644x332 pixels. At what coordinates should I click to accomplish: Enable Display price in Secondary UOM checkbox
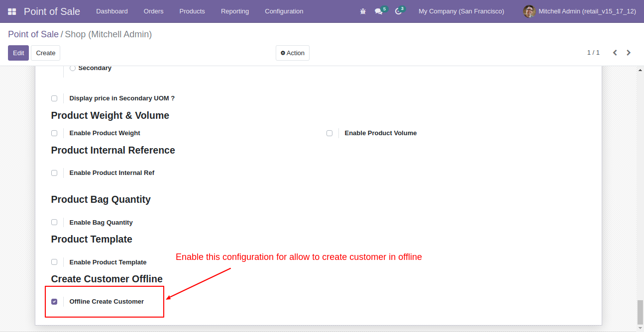(54, 98)
